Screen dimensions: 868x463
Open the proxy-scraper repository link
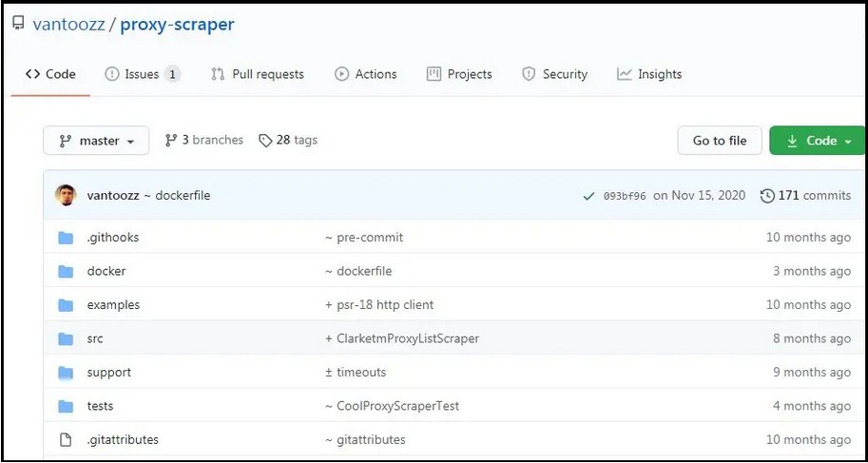tap(177, 25)
